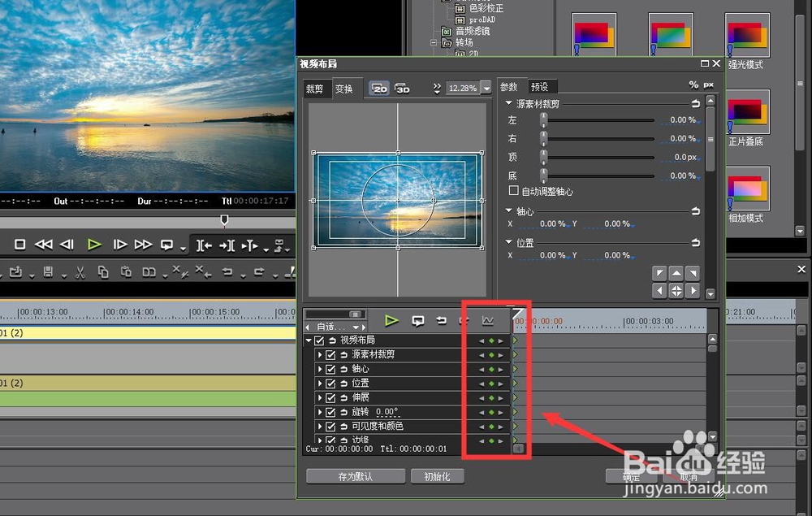Toggle loop playback in layout dialog
The image size is (812, 516).
[x=418, y=321]
